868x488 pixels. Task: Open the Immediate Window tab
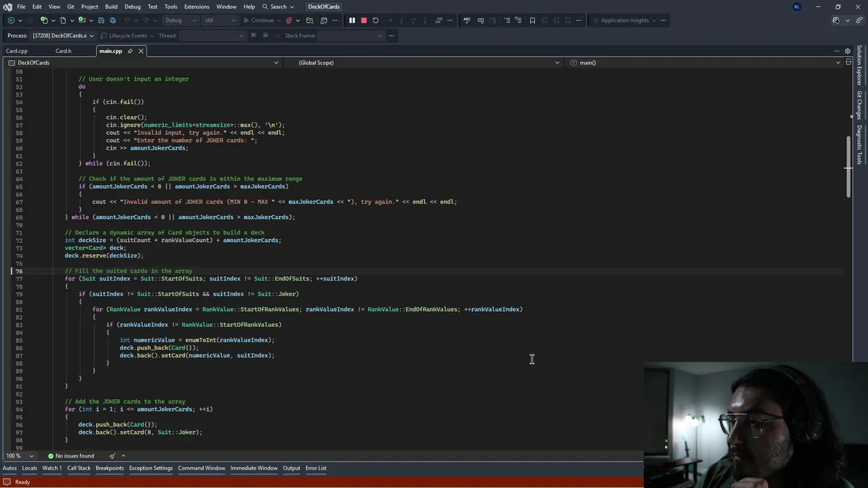point(254,468)
